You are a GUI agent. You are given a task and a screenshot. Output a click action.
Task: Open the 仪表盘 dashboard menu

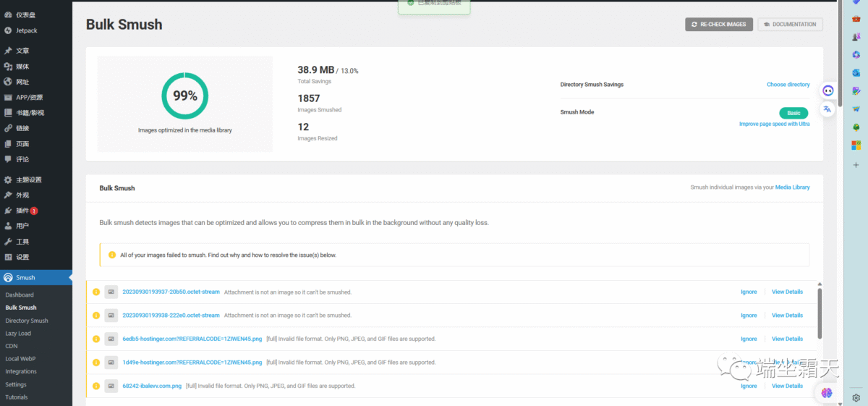click(25, 14)
